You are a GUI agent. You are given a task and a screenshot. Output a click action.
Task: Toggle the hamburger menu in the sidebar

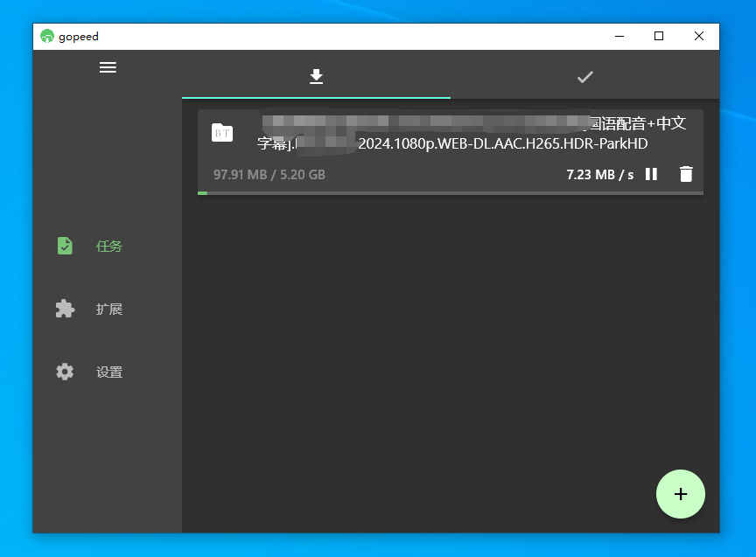(x=108, y=67)
